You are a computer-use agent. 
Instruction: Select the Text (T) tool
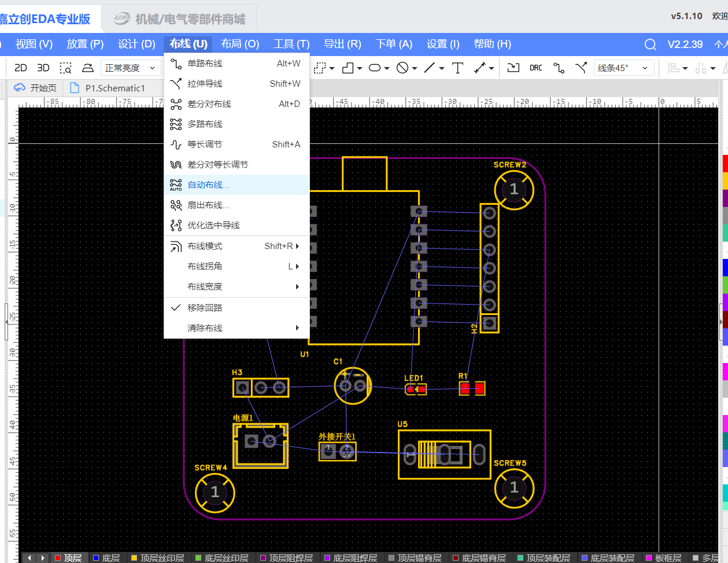pos(457,68)
